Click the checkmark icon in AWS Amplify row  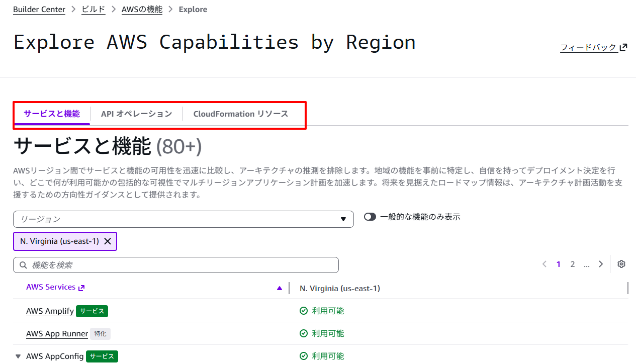pos(304,311)
